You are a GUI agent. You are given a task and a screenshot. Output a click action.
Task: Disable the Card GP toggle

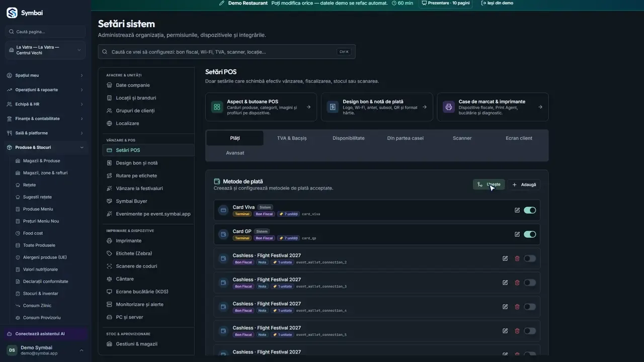(530, 234)
